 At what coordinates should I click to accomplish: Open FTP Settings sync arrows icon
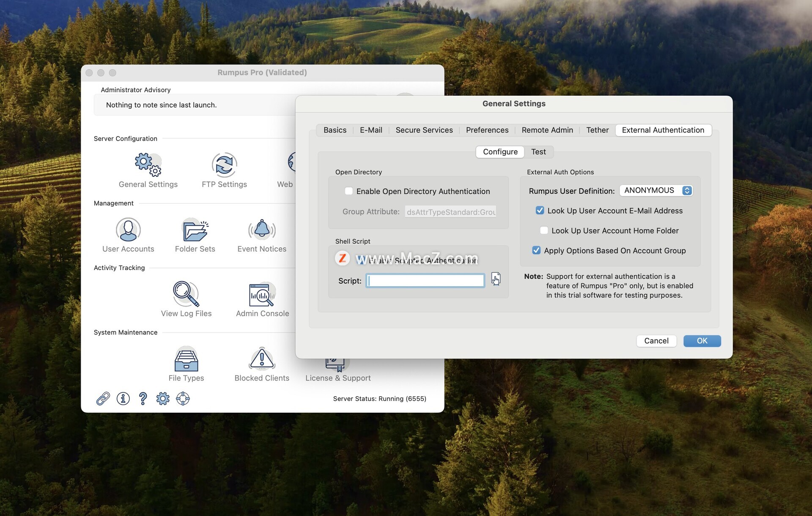224,165
